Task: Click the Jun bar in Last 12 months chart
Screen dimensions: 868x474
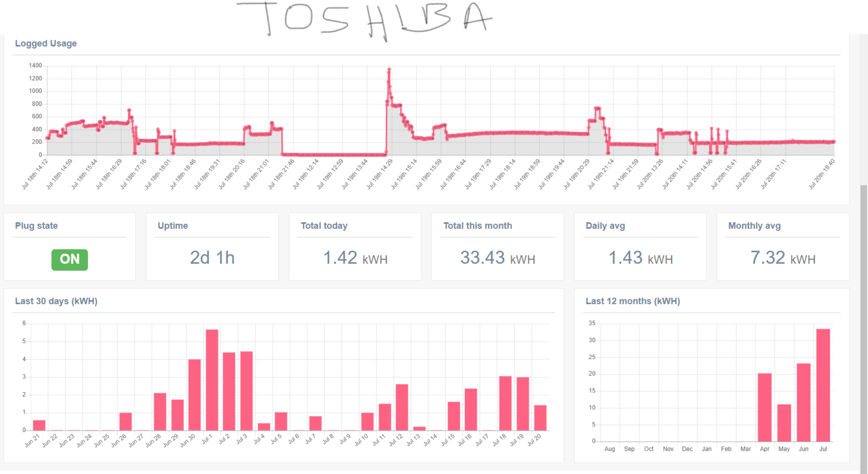Action: coord(803,402)
